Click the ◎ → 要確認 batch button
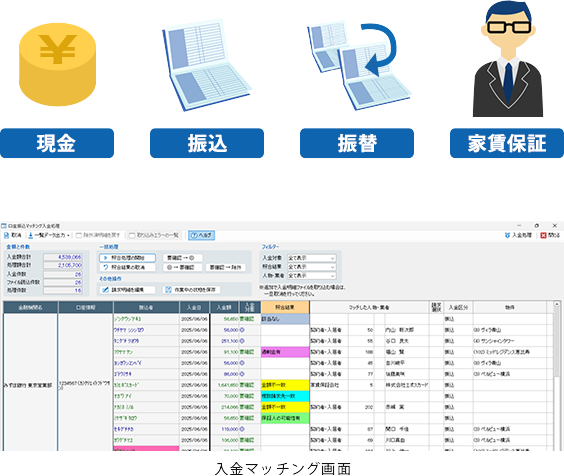 [x=183, y=267]
